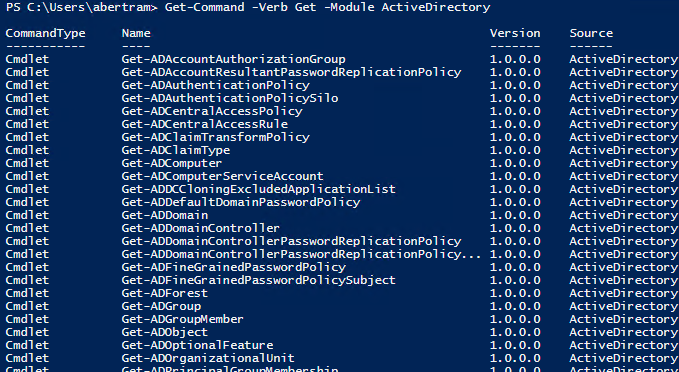Click the Get-ADDomain cmdlet text
This screenshot has width=679, height=372.
[165, 215]
